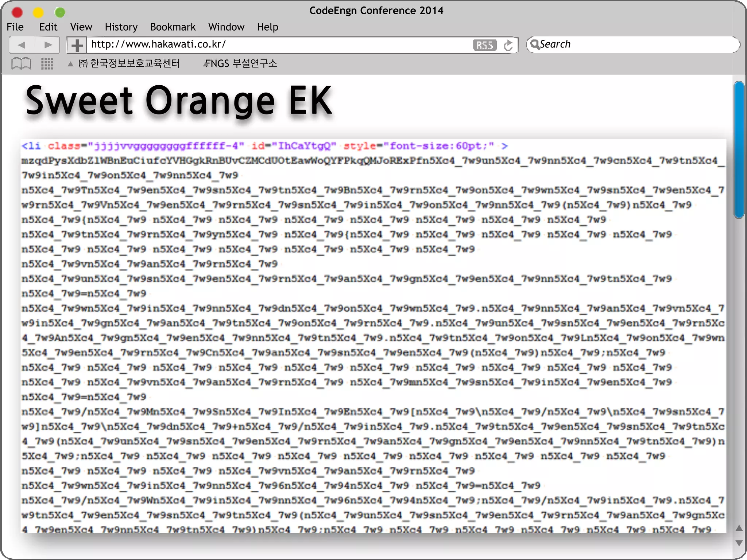Image resolution: width=747 pixels, height=560 pixels.
Task: Close the window with red button
Action: [17, 13]
